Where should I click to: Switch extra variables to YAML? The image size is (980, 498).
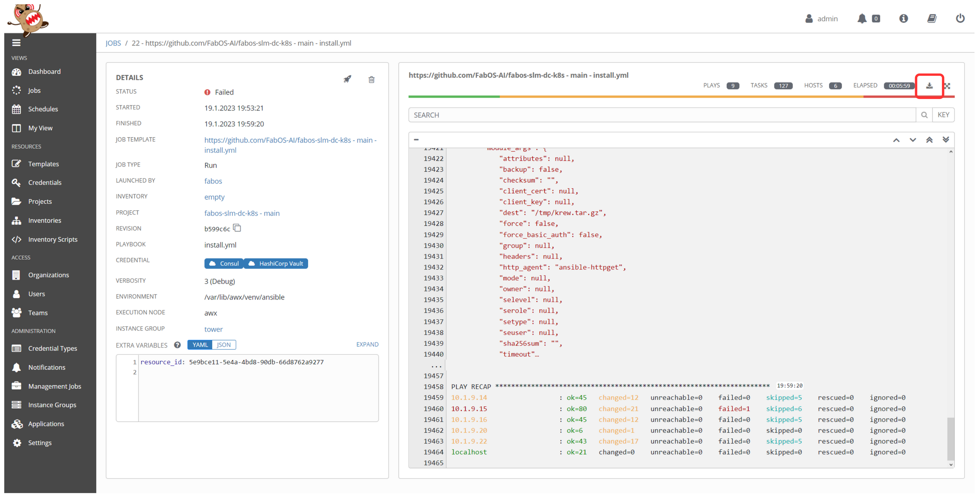click(200, 345)
